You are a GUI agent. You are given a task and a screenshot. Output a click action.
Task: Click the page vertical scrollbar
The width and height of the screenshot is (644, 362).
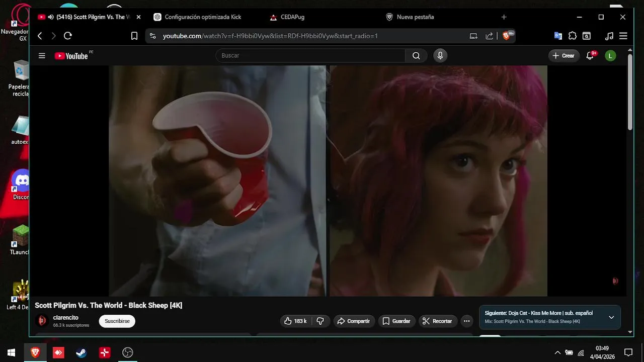click(630, 93)
